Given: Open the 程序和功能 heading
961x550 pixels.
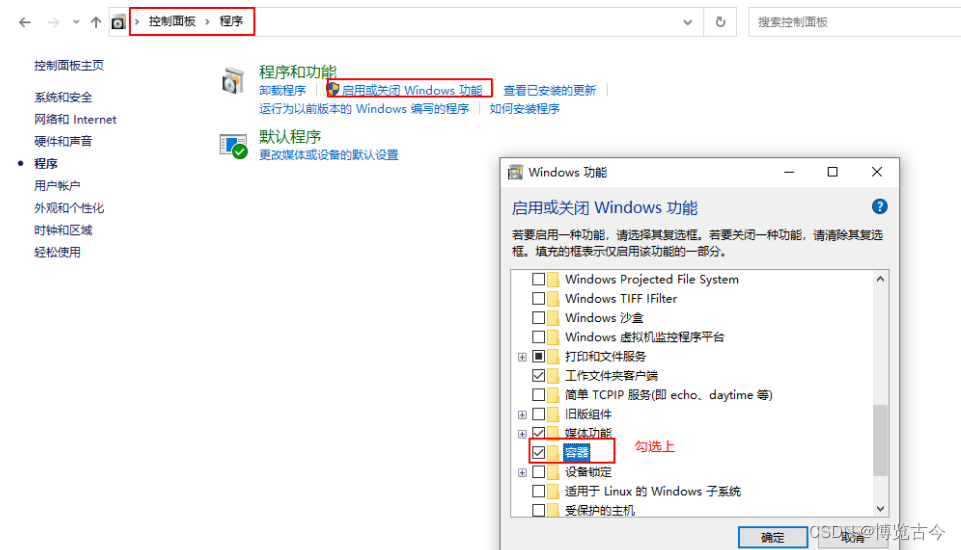Looking at the screenshot, I should [298, 72].
